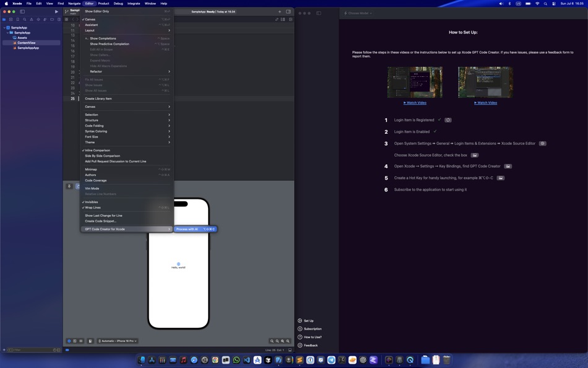
Task: Toggle the inspectors panel button in Xcode
Action: coord(288,12)
